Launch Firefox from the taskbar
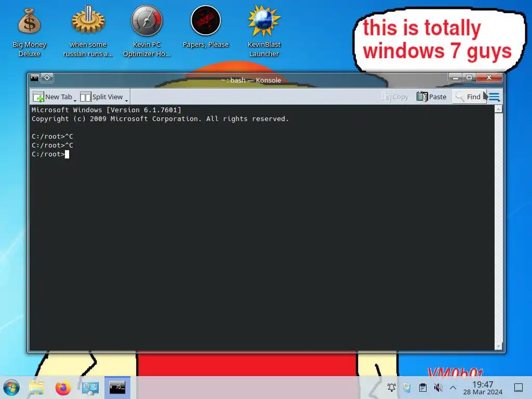Screen dimensions: 532x399 coord(63,388)
